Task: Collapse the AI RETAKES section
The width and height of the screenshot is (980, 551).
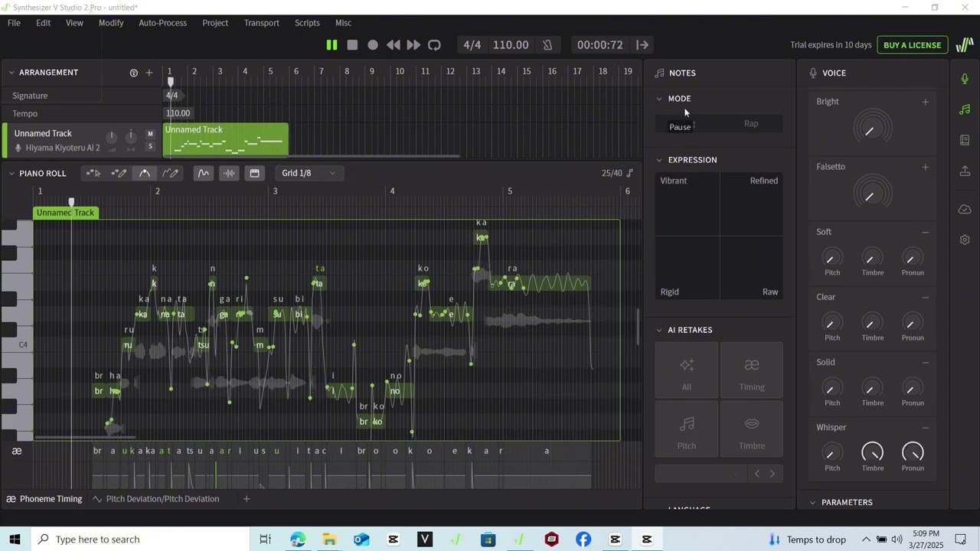Action: (659, 330)
